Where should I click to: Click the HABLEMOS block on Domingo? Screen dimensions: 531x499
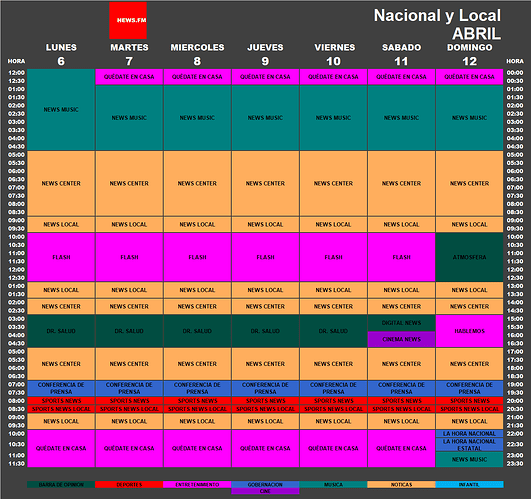[x=469, y=331]
